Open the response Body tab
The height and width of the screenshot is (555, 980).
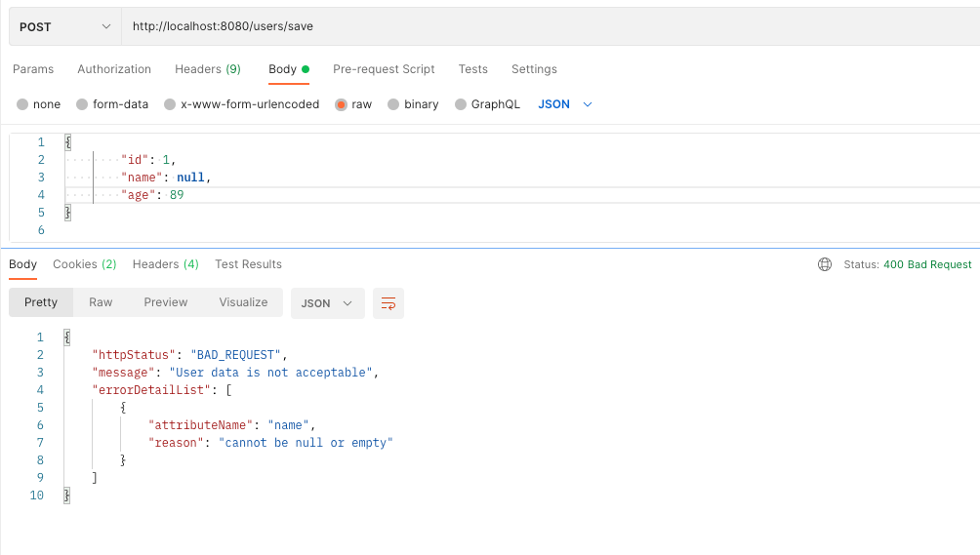pos(23,264)
